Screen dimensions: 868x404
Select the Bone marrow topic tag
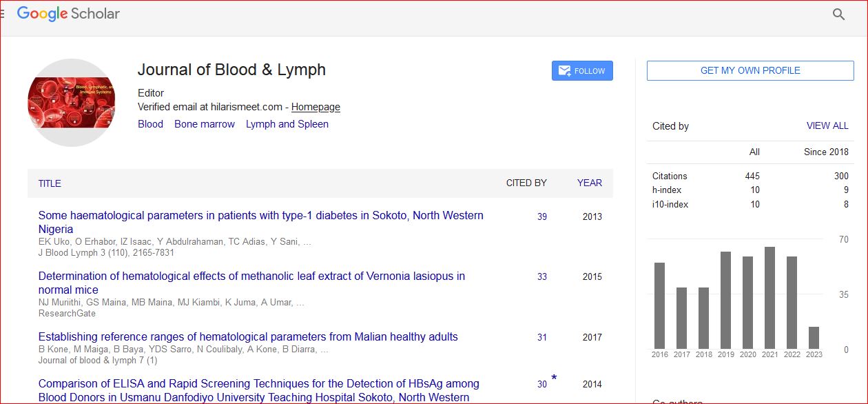coord(204,124)
